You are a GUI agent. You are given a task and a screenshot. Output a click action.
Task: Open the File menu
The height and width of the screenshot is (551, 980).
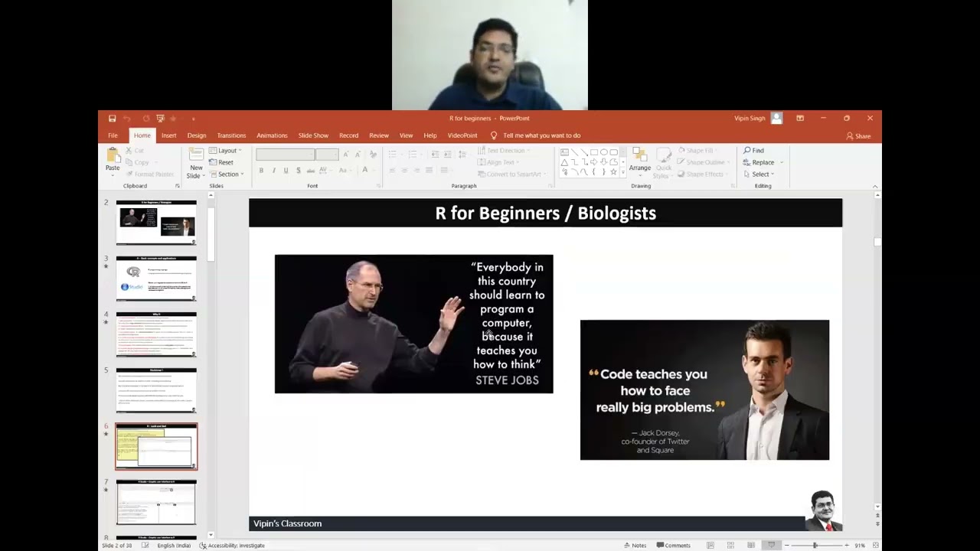(113, 135)
